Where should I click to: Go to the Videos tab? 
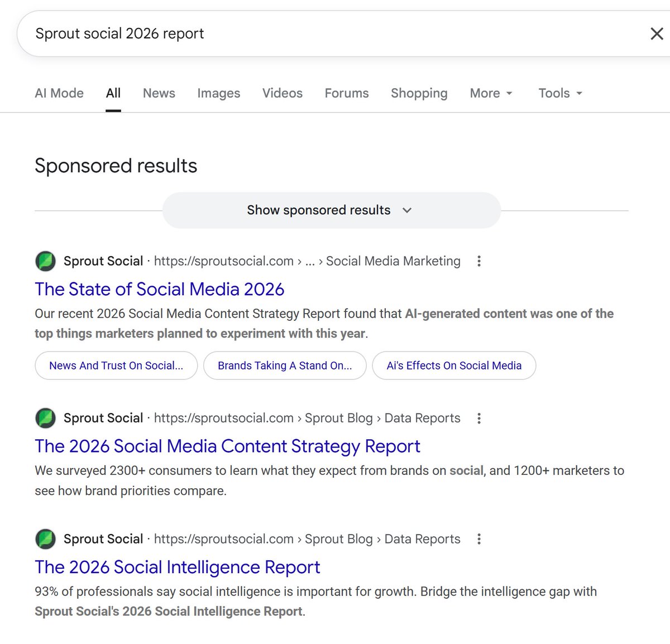coord(283,93)
